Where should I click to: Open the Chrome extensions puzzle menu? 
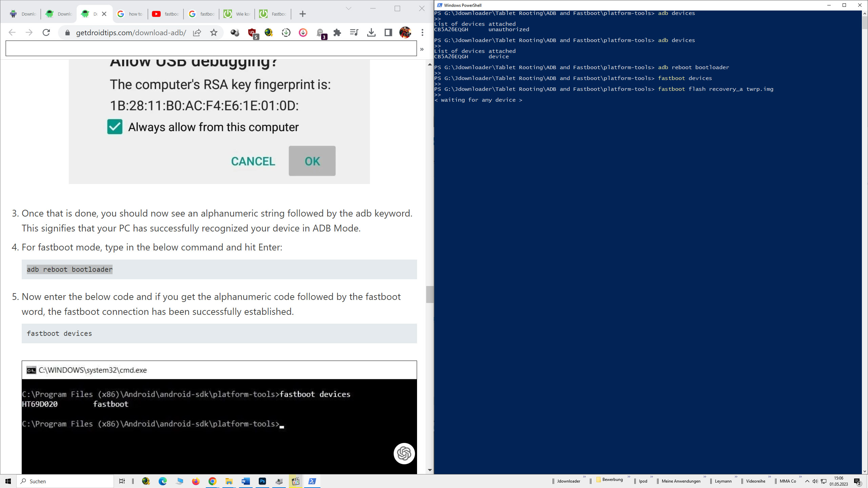(x=337, y=33)
